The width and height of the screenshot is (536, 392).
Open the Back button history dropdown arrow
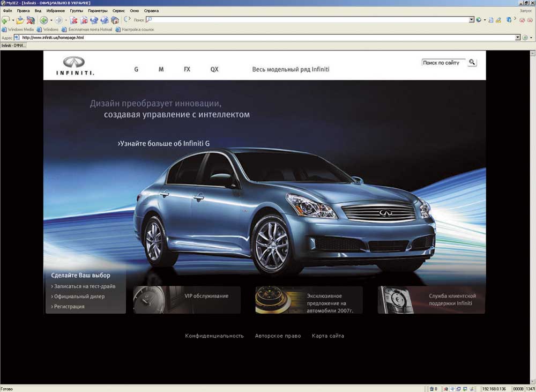click(51, 20)
